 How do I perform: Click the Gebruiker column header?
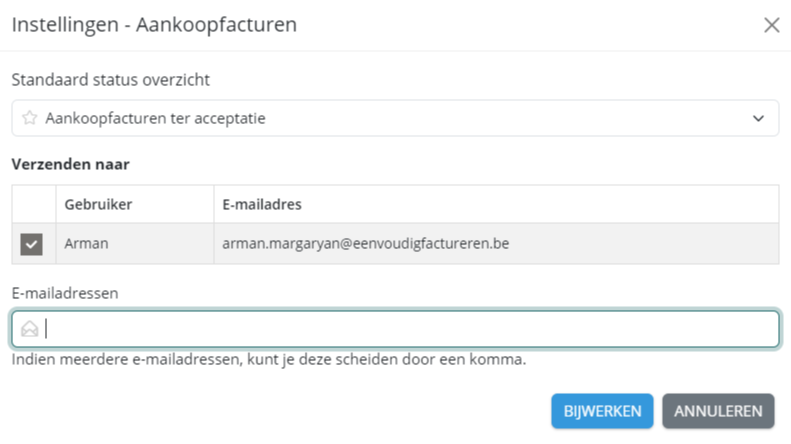98,204
